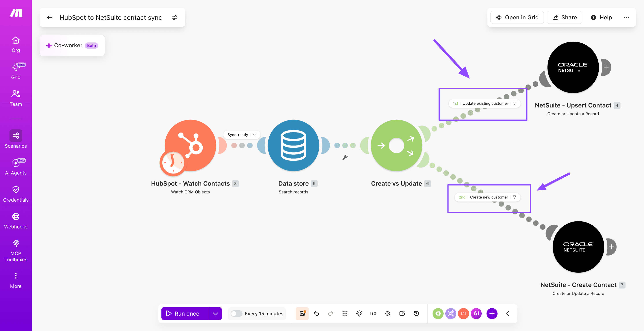Open AI Agents in the sidebar
The width and height of the screenshot is (644, 331).
16,167
